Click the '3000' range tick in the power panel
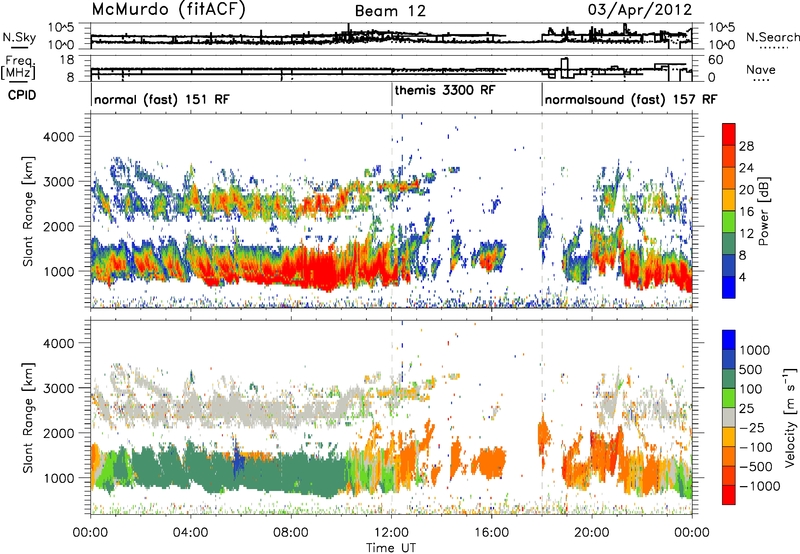This screenshot has width=800, height=554. click(57, 182)
